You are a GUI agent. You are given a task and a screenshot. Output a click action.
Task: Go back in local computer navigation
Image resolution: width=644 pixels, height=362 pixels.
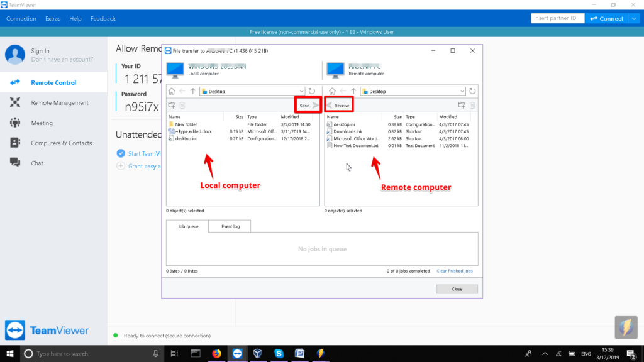(182, 91)
